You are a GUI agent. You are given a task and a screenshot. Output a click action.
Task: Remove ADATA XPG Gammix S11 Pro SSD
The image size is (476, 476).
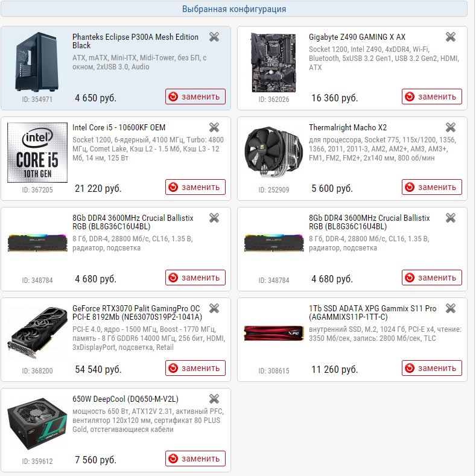click(x=451, y=308)
